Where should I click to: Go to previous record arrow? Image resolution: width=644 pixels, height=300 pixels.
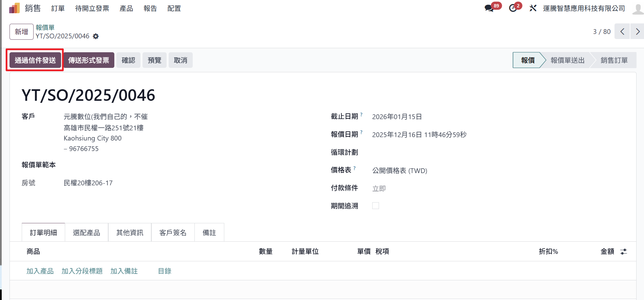pos(622,32)
